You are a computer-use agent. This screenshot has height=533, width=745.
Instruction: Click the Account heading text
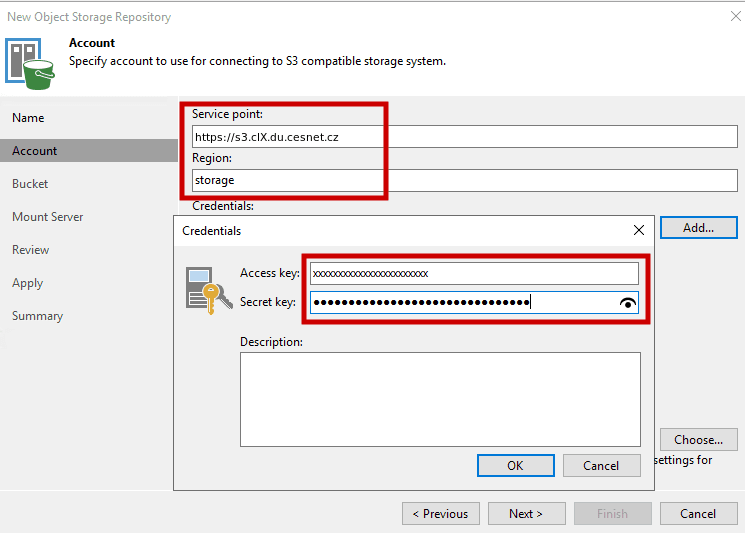92,43
